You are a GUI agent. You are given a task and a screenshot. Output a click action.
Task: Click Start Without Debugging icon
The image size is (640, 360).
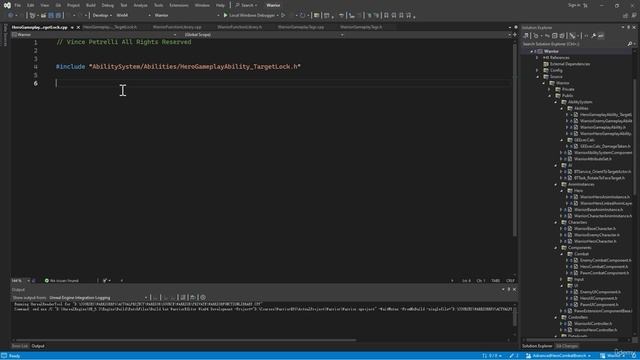click(283, 16)
